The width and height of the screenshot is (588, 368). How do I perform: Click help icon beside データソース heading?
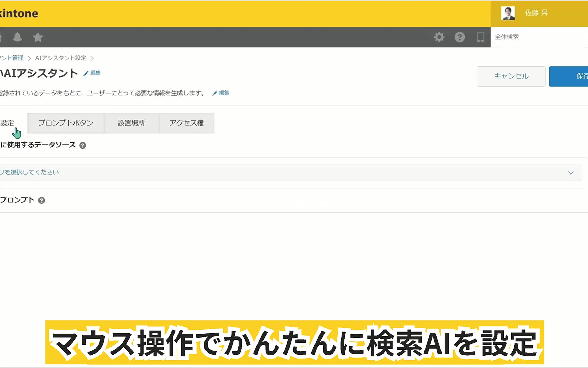tap(83, 145)
